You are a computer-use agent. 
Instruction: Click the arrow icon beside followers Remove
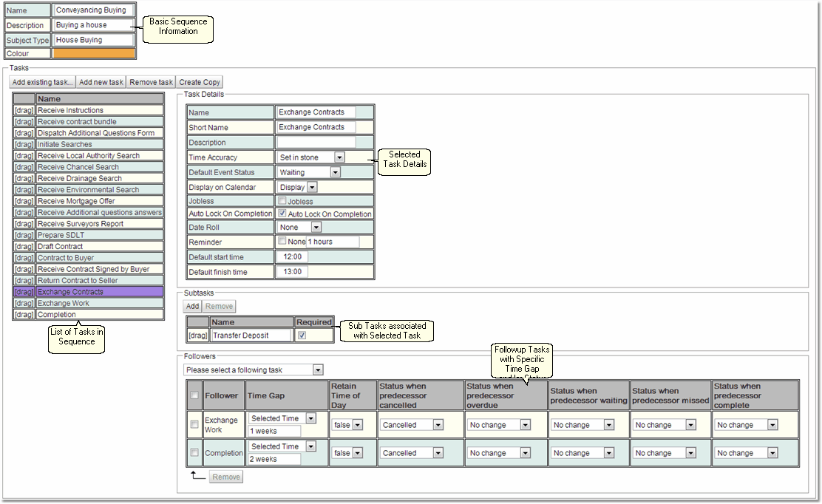point(197,477)
